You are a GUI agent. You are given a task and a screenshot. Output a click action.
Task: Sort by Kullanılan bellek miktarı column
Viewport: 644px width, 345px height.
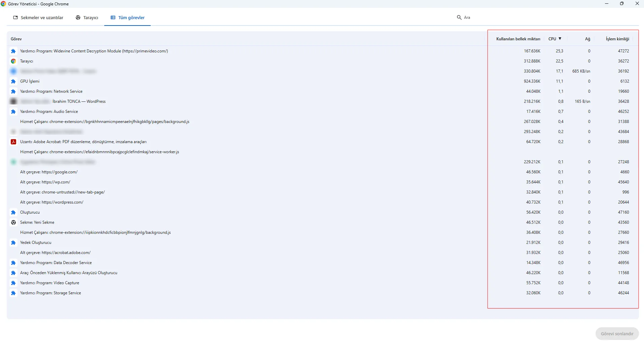tap(518, 39)
